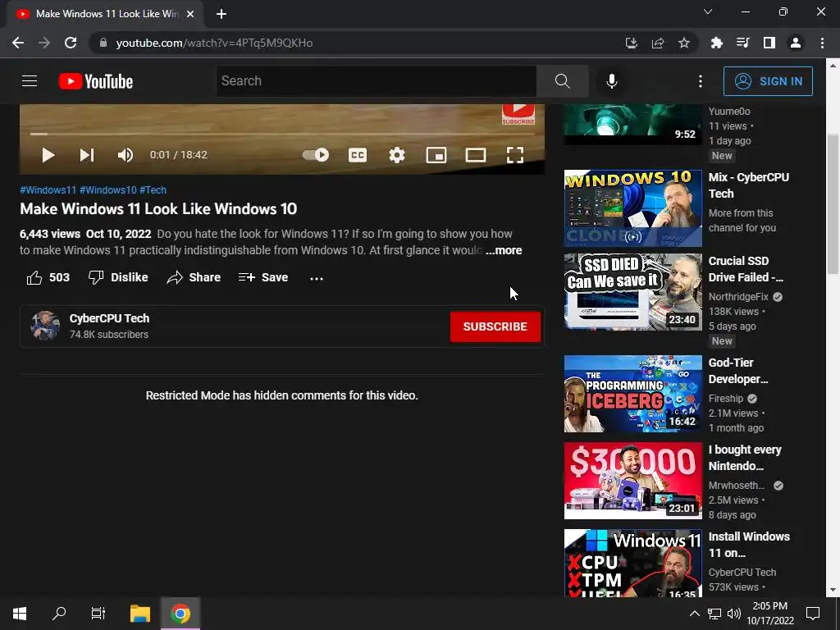
Task: Open the Crucial SSD Drive Failed thumbnail
Action: [x=632, y=291]
